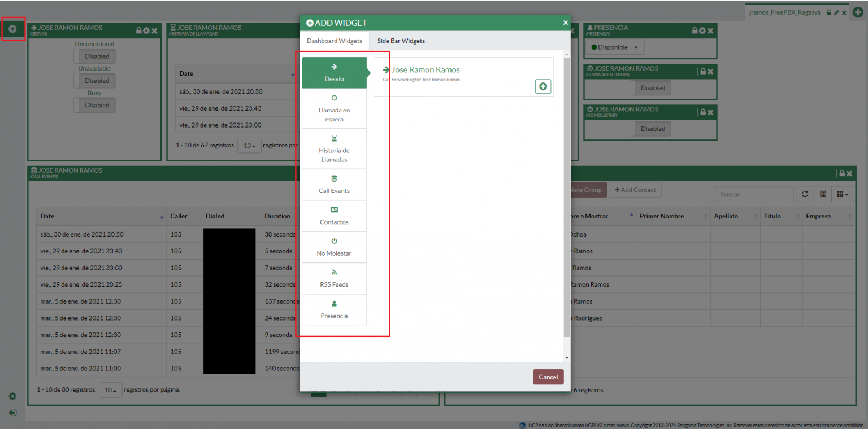Image resolution: width=868 pixels, height=429 pixels.
Task: Open the Llamada en espera widget category
Action: pyautogui.click(x=334, y=108)
